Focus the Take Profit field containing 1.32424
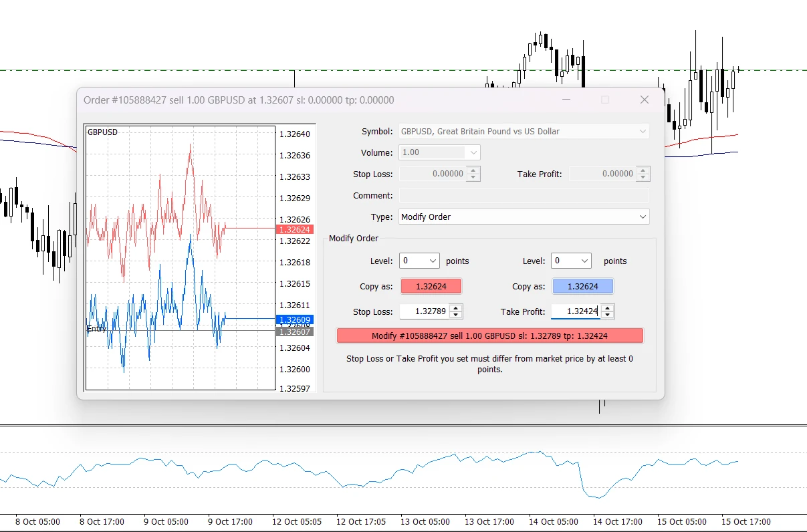The width and height of the screenshot is (807, 532). (576, 311)
